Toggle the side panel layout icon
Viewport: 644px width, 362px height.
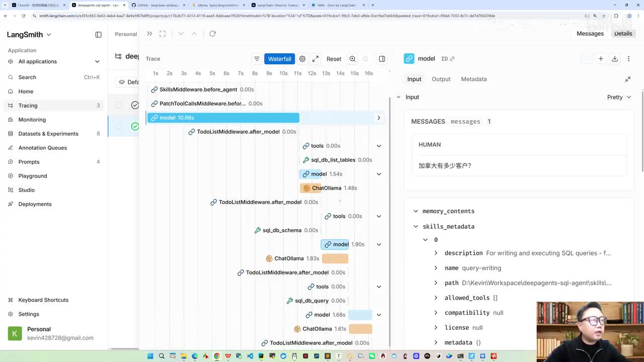382,59
